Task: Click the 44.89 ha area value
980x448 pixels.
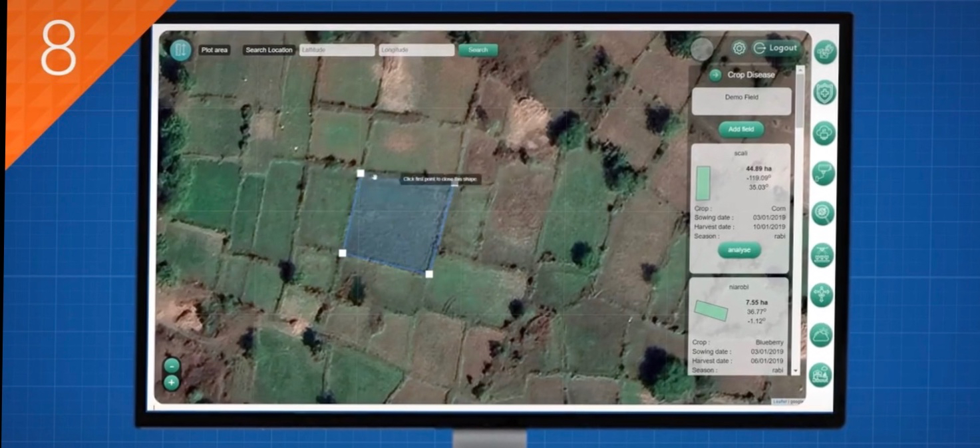Action: 757,169
